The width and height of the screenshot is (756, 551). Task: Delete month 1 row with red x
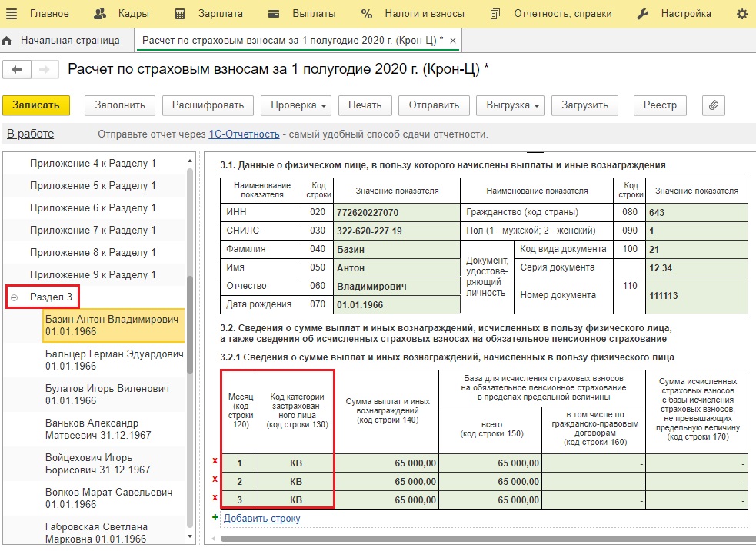215,461
